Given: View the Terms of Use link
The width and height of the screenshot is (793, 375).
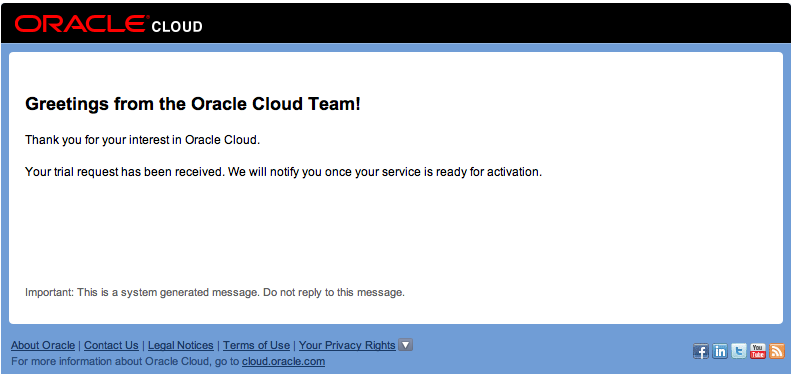Looking at the screenshot, I should tap(256, 345).
